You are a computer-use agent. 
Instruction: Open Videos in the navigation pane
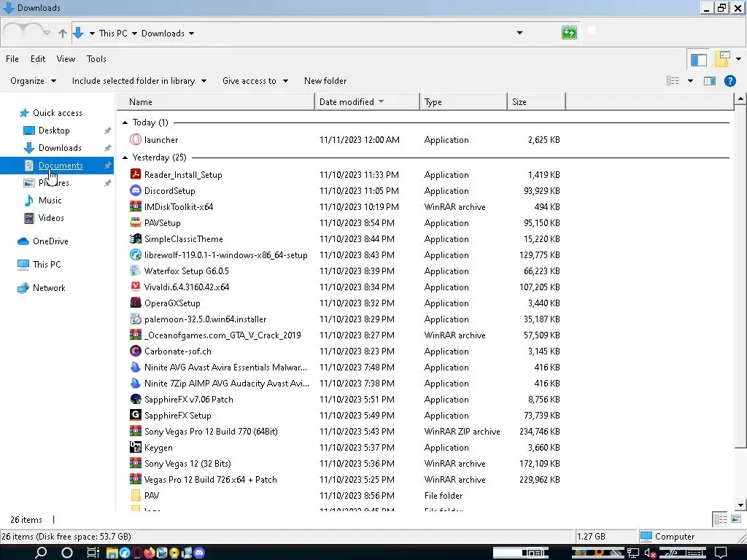pos(51,218)
